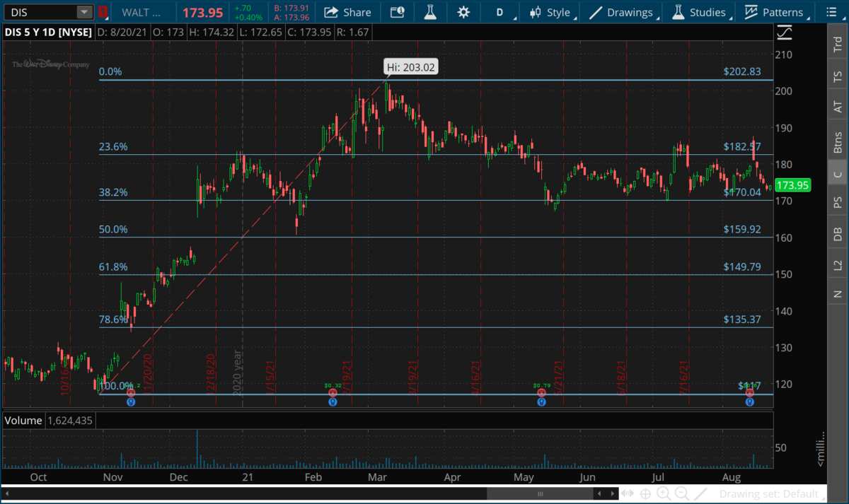Toggle the C sidebar panel
The height and width of the screenshot is (504, 849).
point(837,174)
